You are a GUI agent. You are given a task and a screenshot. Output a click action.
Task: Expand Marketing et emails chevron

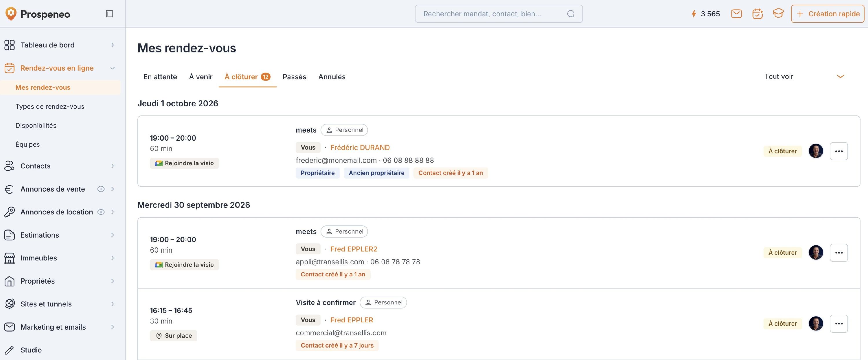[x=113, y=327]
